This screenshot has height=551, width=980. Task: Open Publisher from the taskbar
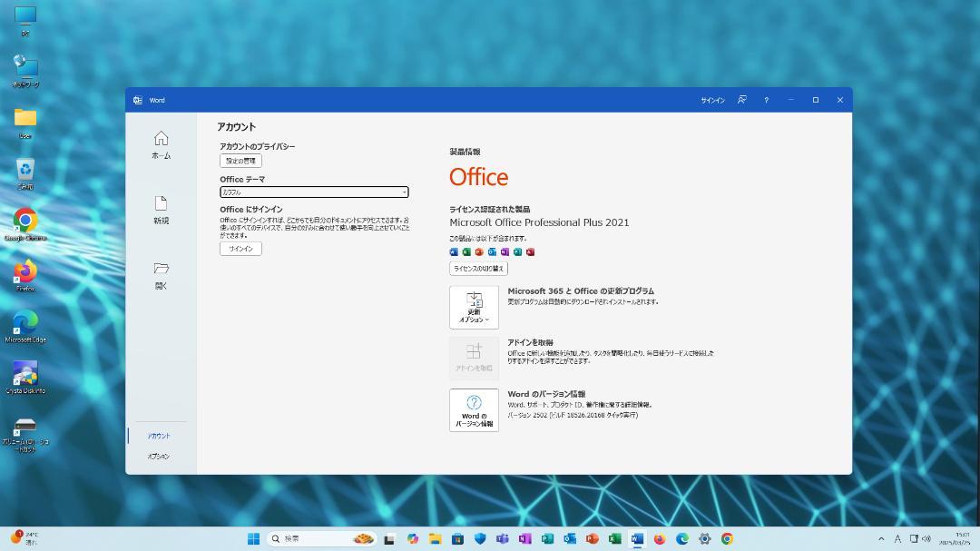coord(547,538)
